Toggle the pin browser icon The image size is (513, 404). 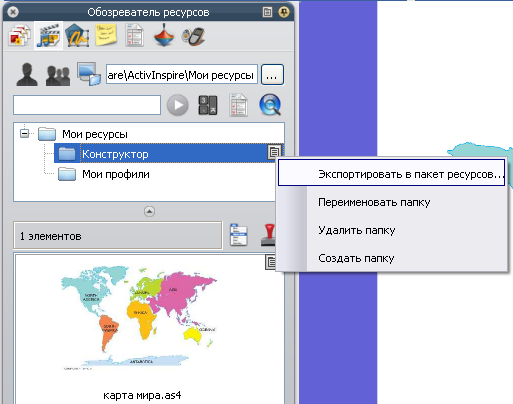[x=284, y=12]
